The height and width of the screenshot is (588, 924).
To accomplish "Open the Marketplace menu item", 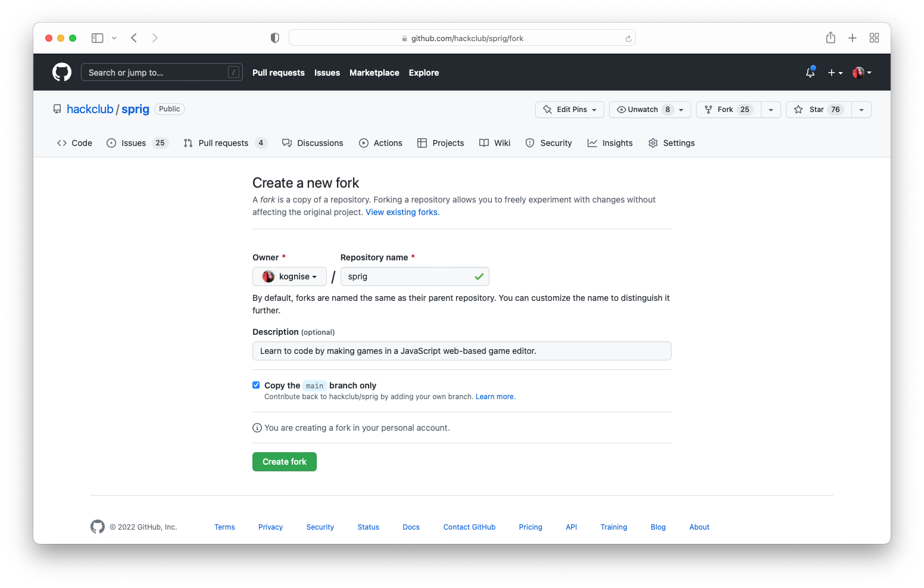I will pyautogui.click(x=374, y=73).
